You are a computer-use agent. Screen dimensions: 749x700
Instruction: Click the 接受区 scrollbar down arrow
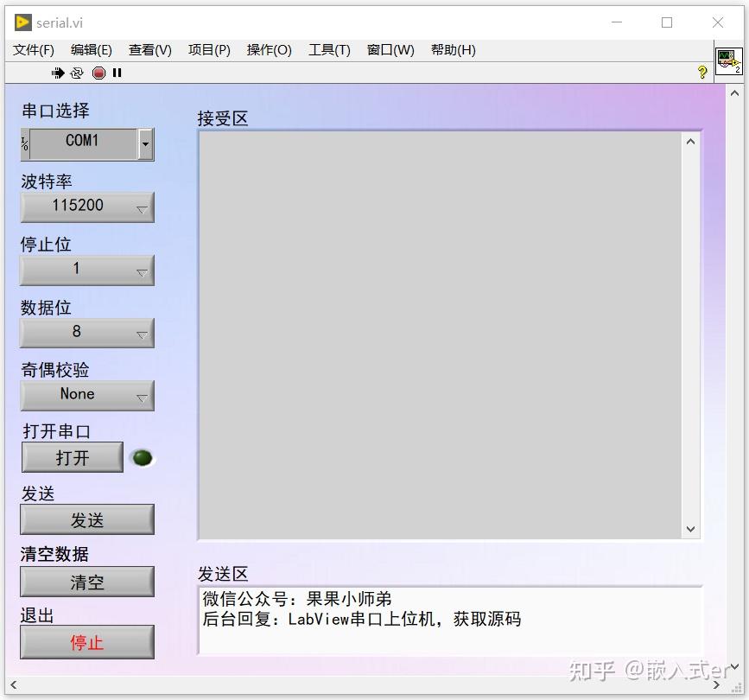coord(690,528)
